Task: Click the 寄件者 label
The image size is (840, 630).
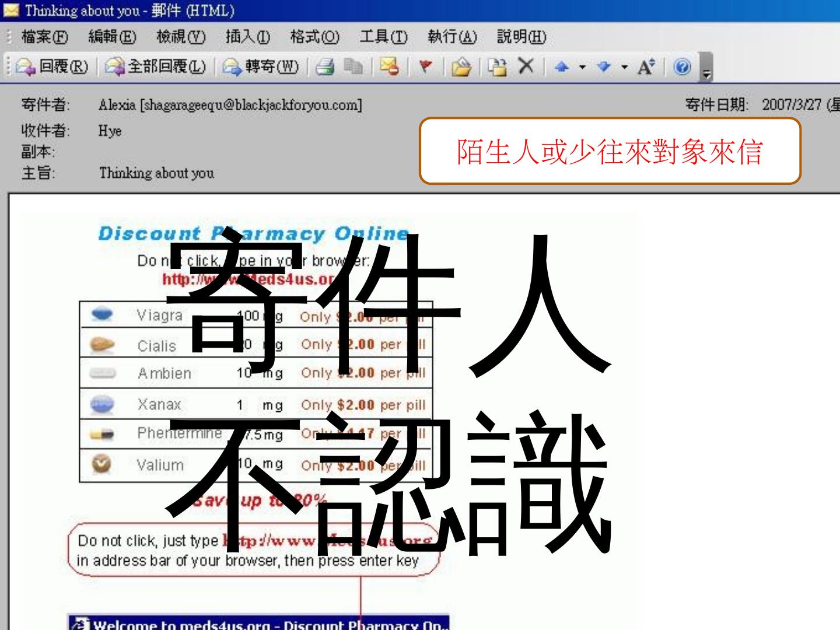Action: 45,106
